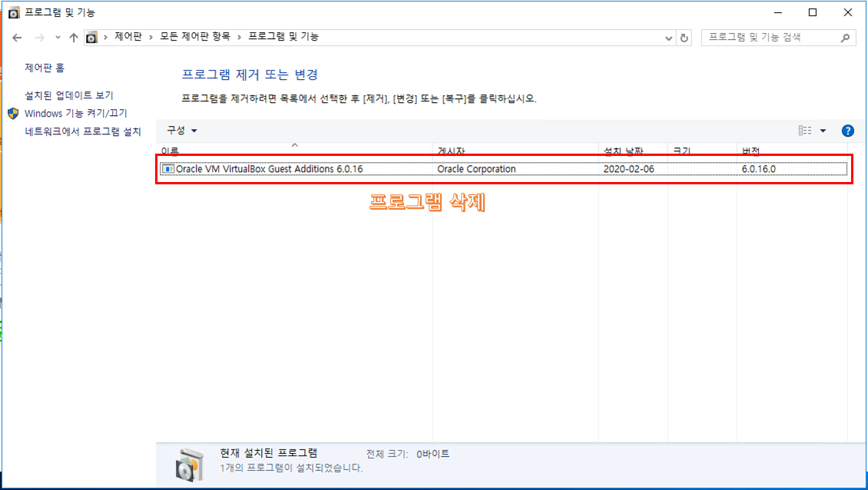868x490 pixels.
Task: Sort by 이름 column header
Action: [x=294, y=150]
